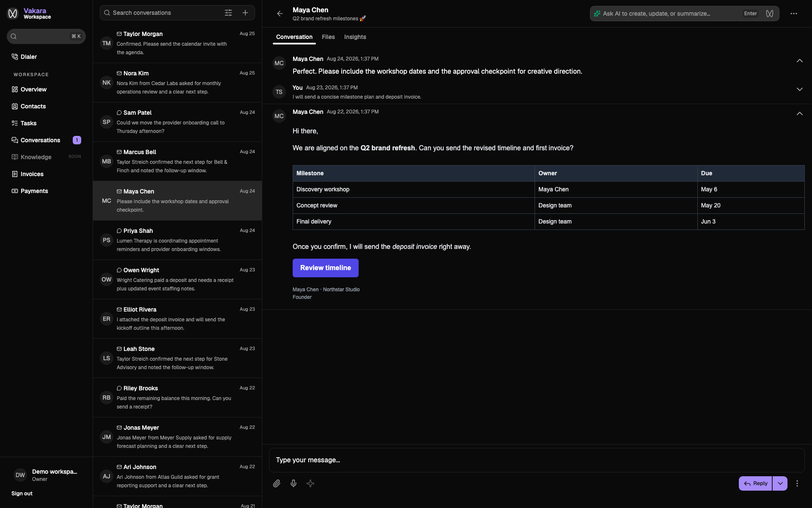Open the Reply options dropdown arrow
This screenshot has height=508, width=812.
pos(780,483)
